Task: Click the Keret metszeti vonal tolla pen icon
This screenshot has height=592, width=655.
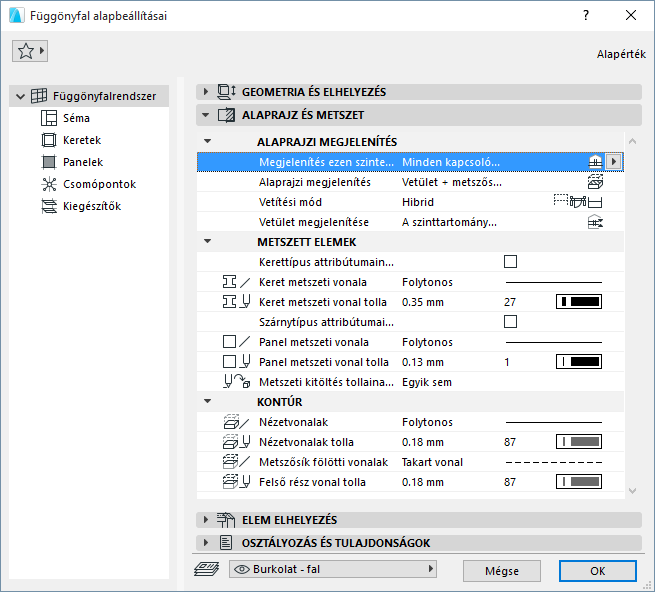Action: tap(236, 302)
